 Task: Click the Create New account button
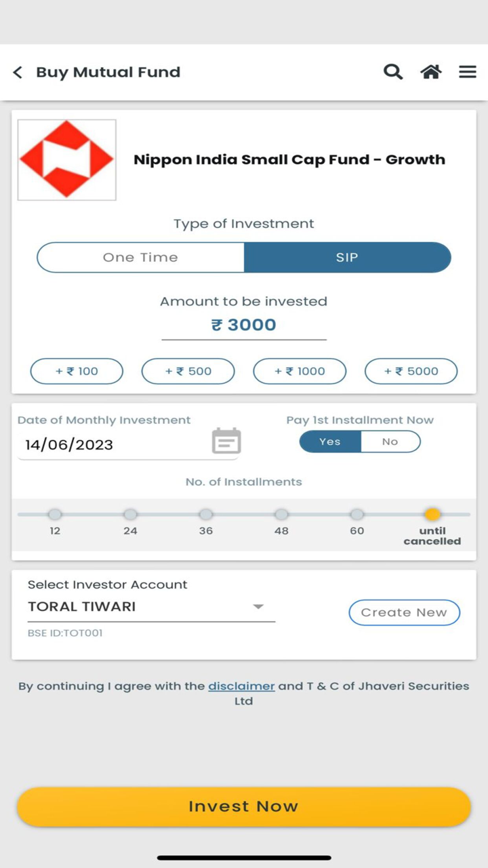[404, 612]
